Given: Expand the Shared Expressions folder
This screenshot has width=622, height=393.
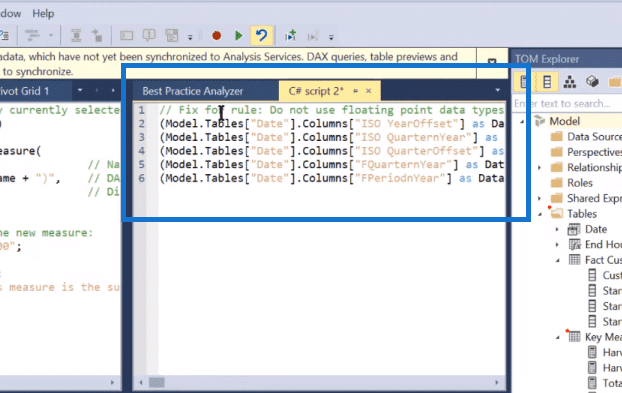Looking at the screenshot, I should (539, 199).
